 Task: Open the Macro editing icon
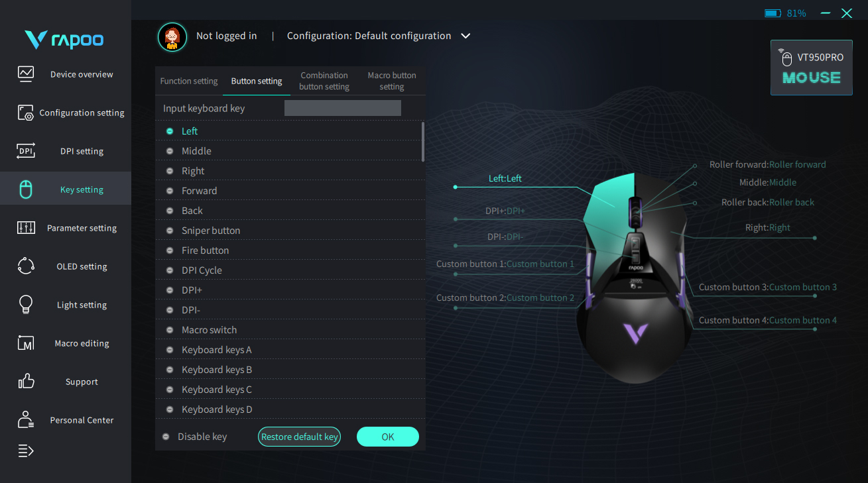click(26, 343)
